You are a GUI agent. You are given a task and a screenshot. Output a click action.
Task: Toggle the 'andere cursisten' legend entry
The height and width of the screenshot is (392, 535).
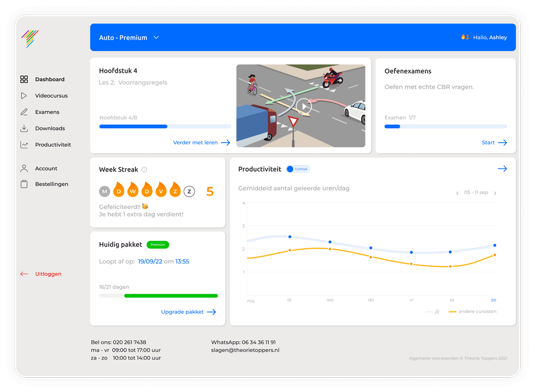coord(472,311)
